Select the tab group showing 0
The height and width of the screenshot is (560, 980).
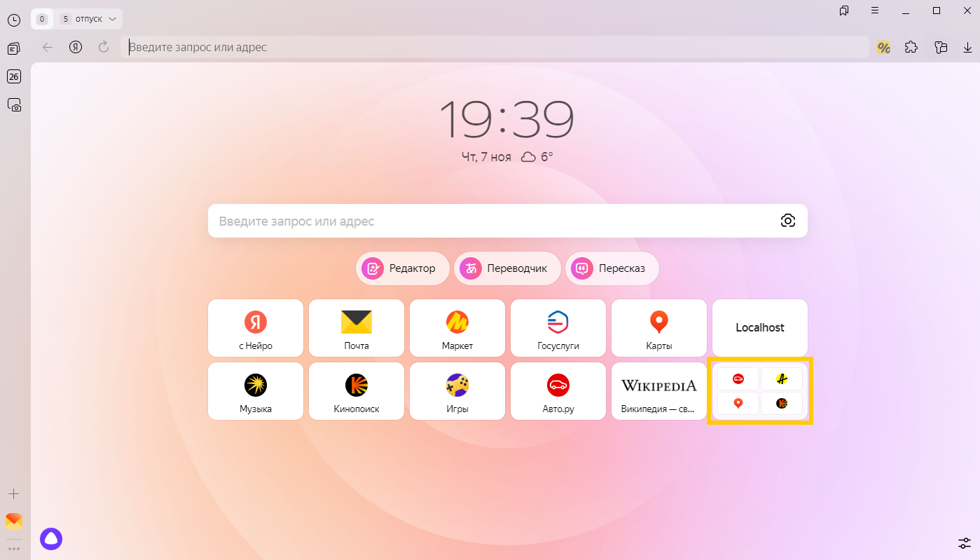tap(42, 19)
